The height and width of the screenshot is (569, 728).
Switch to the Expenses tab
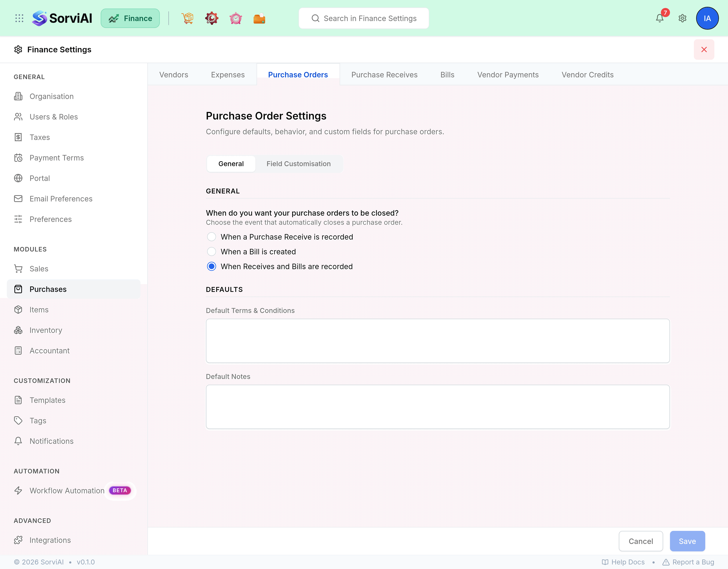(x=228, y=75)
